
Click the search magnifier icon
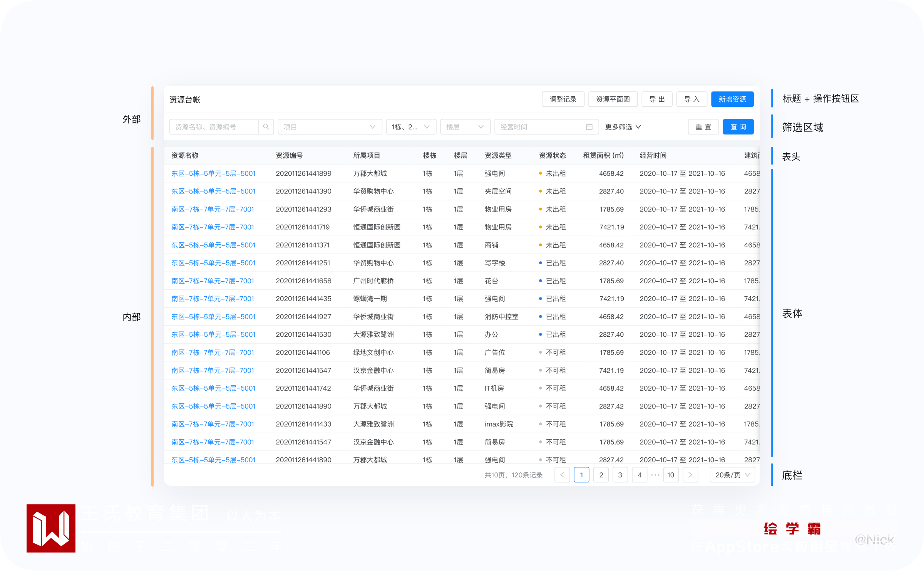pos(266,127)
